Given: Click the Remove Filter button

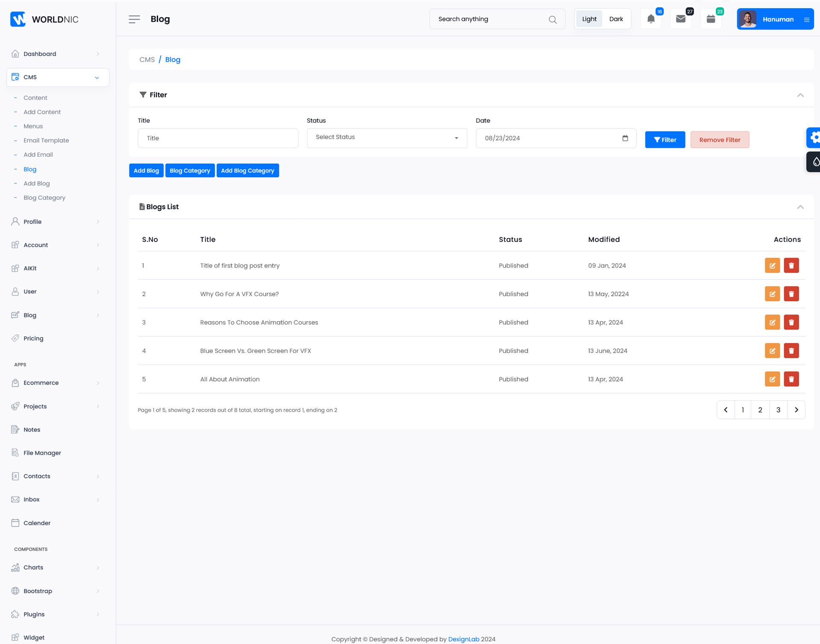Looking at the screenshot, I should pyautogui.click(x=720, y=140).
